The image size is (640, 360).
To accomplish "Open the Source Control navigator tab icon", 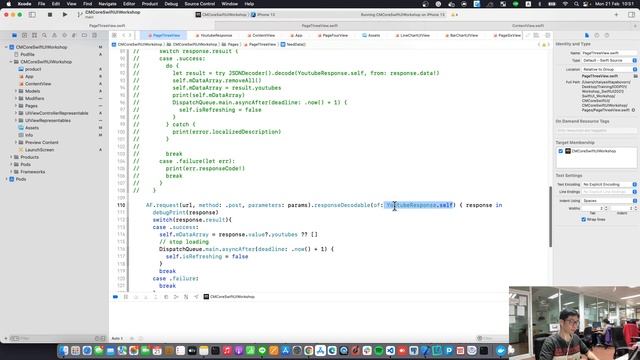I will coord(24,36).
